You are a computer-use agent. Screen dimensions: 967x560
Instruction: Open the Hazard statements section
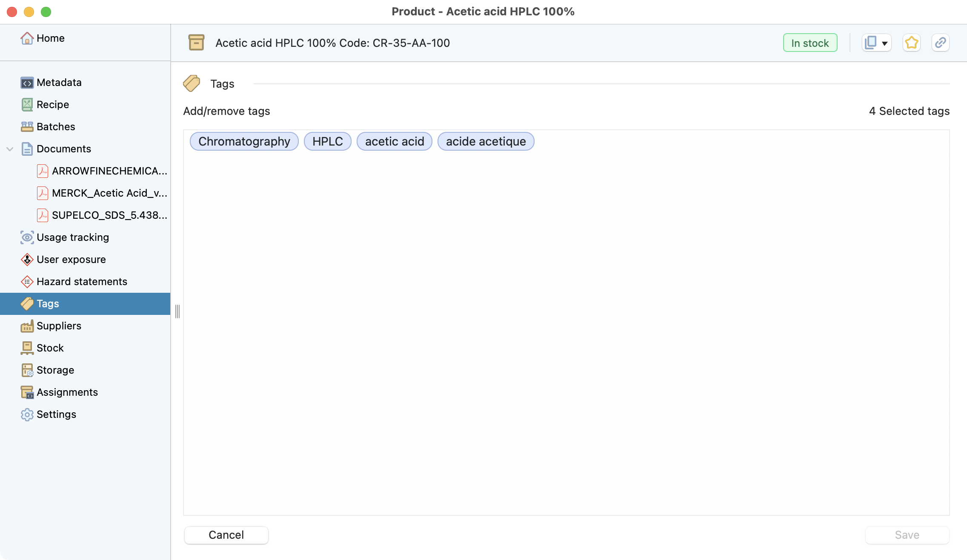82,282
